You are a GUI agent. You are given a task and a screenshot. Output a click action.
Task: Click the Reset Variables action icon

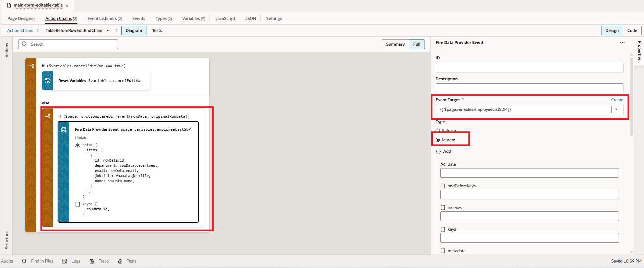coord(47,81)
